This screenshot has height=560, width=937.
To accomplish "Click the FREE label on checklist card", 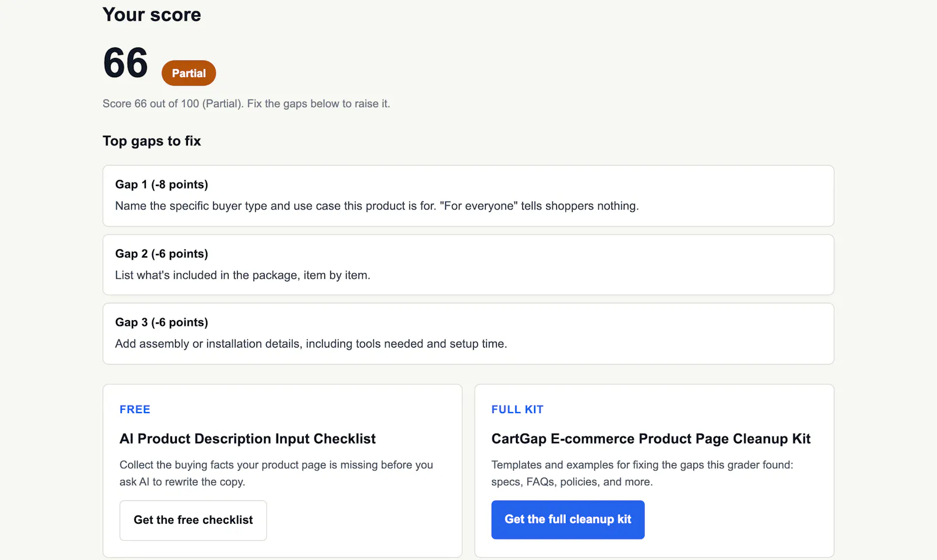I will (x=135, y=410).
